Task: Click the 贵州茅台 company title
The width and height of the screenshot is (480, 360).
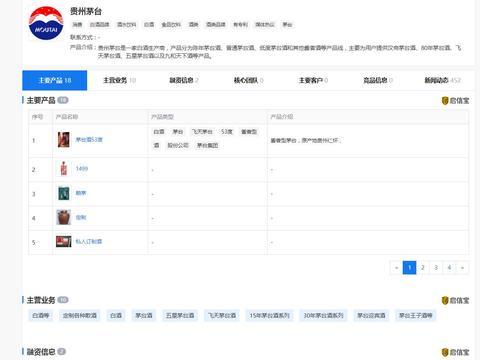Action: tap(86, 11)
